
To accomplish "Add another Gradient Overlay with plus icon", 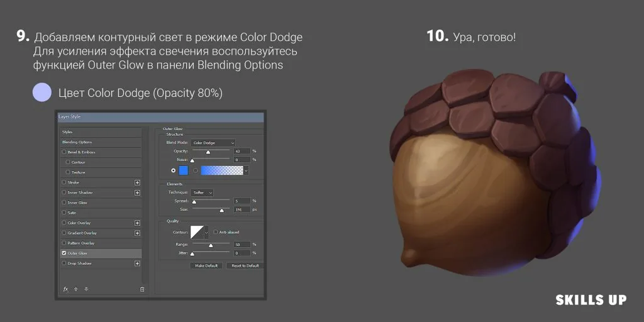I will point(138,233).
